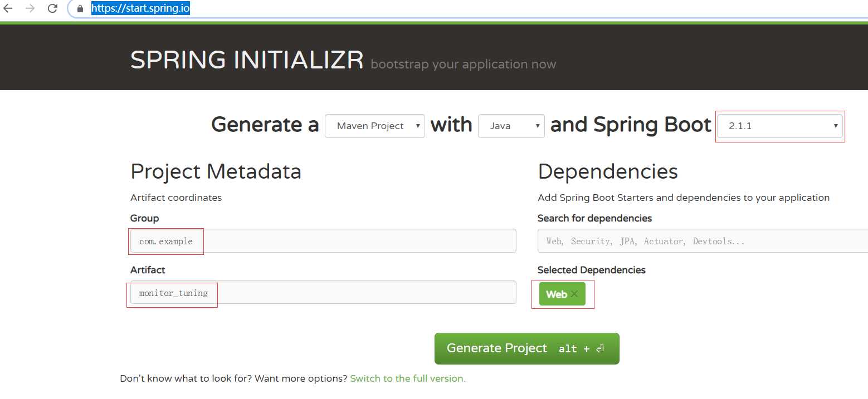Click the Search for dependencies label

point(594,218)
